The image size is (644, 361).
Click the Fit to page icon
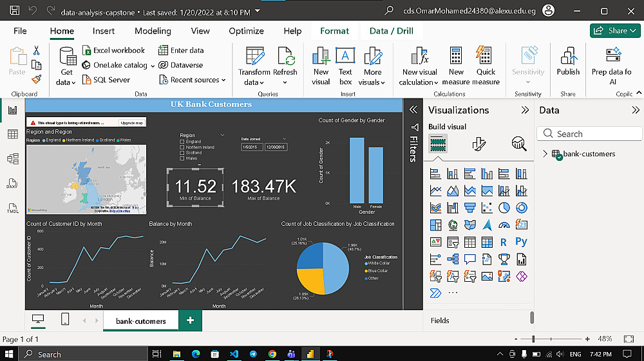click(629, 339)
